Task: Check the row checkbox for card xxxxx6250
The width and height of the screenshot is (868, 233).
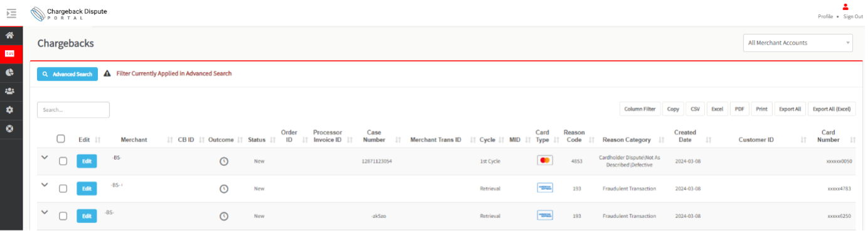Action: pyautogui.click(x=63, y=216)
